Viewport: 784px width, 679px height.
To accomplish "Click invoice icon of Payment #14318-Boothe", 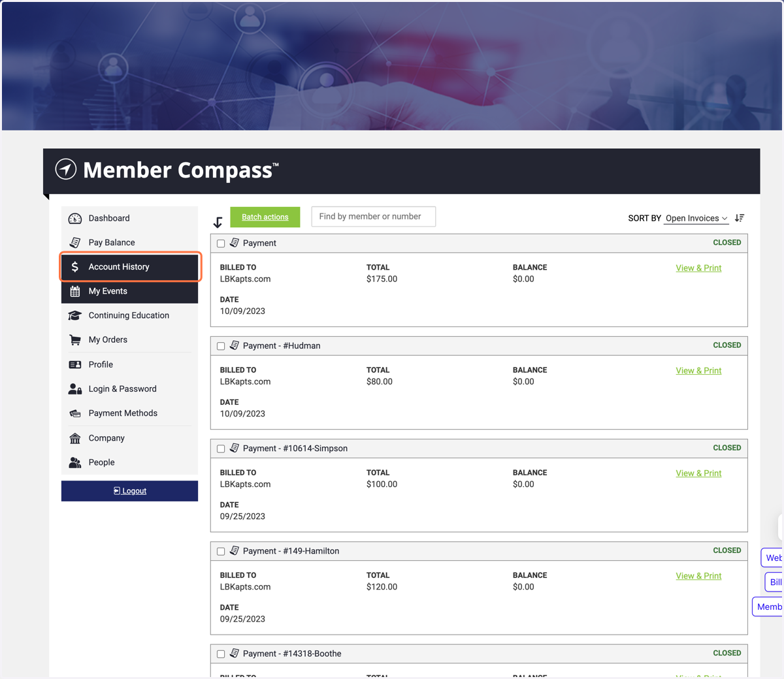I will pyautogui.click(x=235, y=653).
